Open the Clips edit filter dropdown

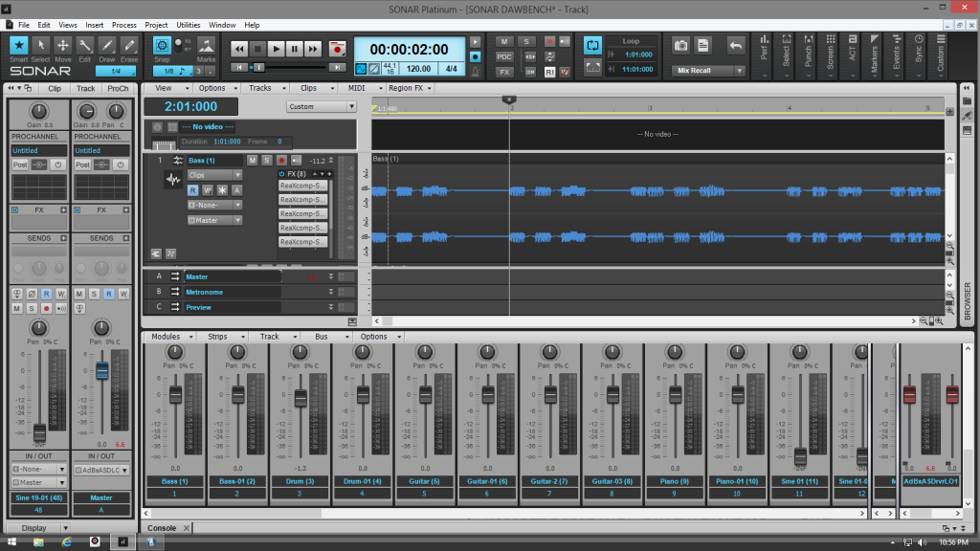click(215, 175)
